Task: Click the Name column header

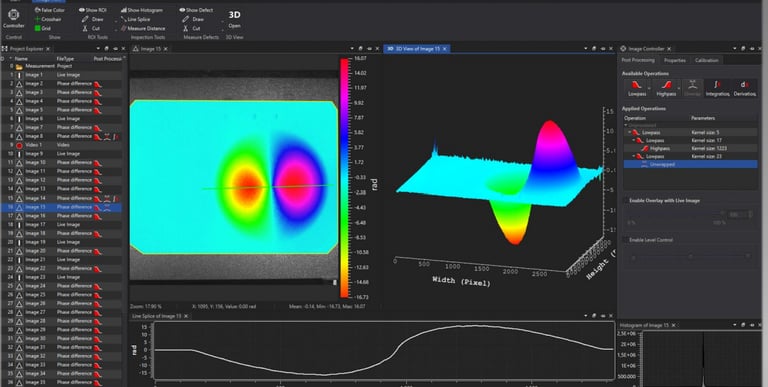Action: [21, 58]
